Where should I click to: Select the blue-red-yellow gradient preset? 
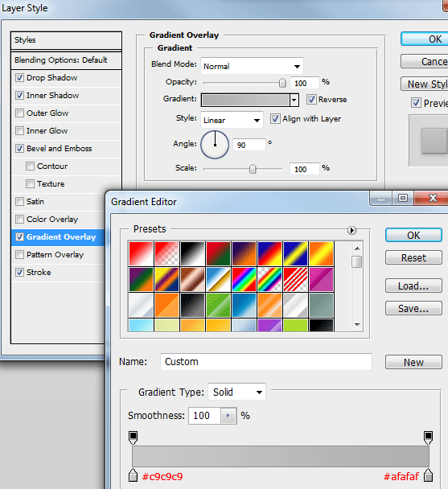click(x=270, y=253)
